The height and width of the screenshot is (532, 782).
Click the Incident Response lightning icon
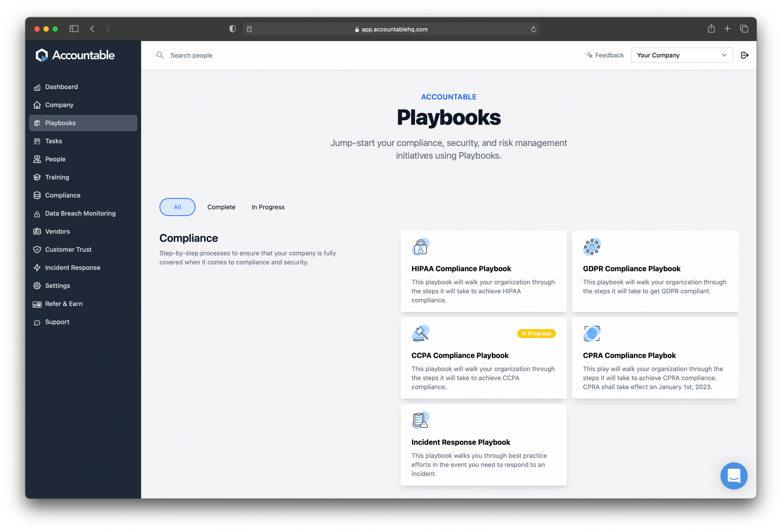pos(37,268)
